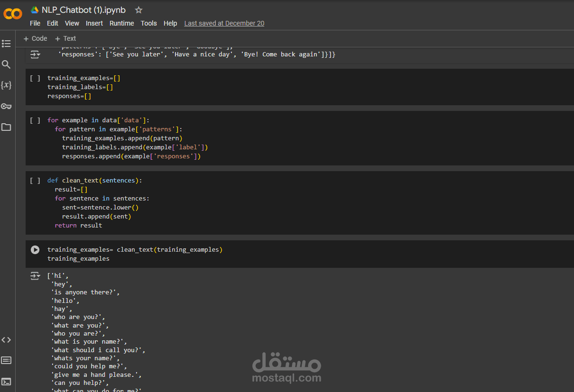Star the NLP_Chatbot notebook
Screen dimensions: 574x392
(139, 10)
